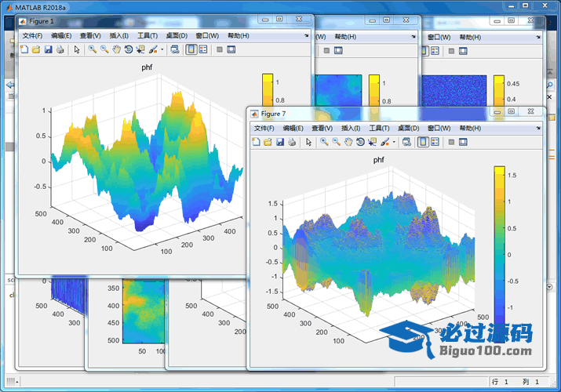Select Pan hand tool in Figure 1
This screenshot has height=392, width=561.
click(117, 49)
